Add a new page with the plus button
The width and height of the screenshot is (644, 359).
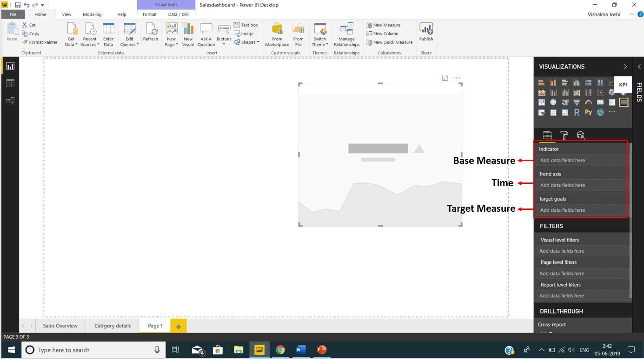click(178, 326)
